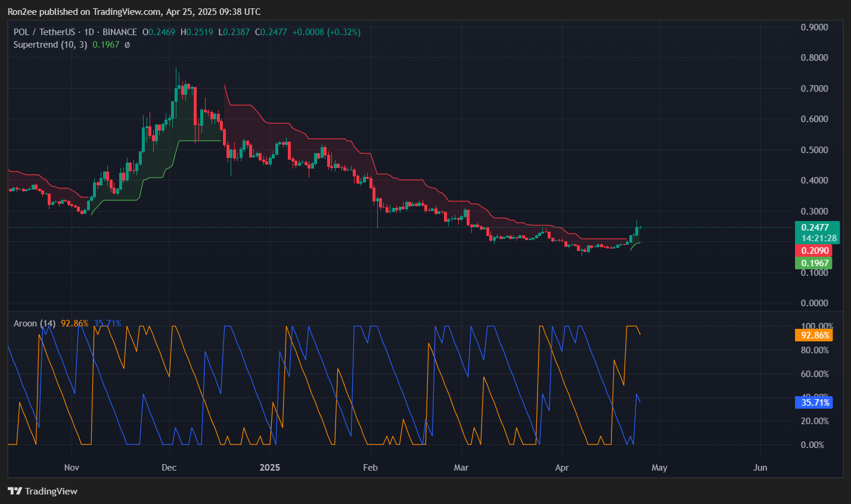Click the Dec label on time axis
The height and width of the screenshot is (504, 851).
pos(169,468)
